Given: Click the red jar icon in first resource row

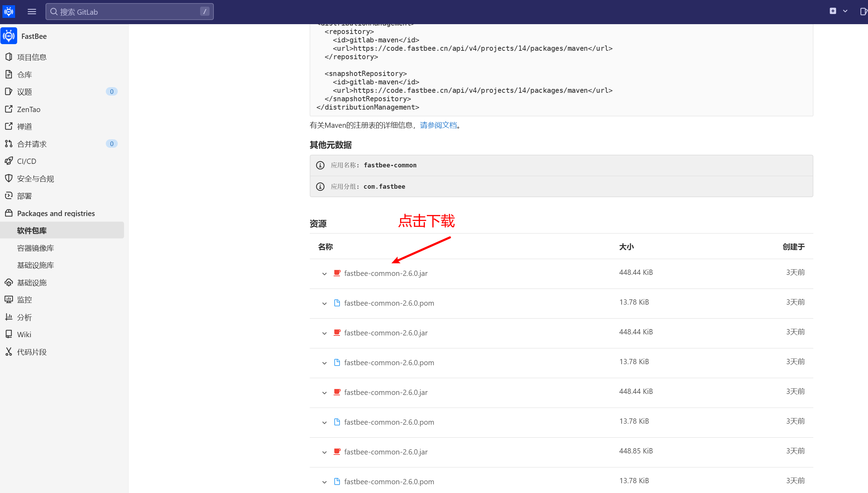Looking at the screenshot, I should coord(337,273).
